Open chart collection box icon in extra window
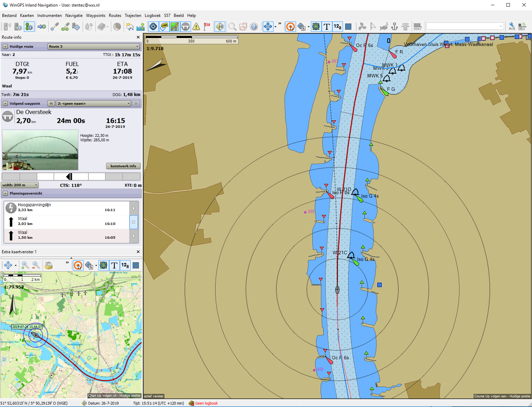Viewport: 532px width, 407px height. coord(49,265)
